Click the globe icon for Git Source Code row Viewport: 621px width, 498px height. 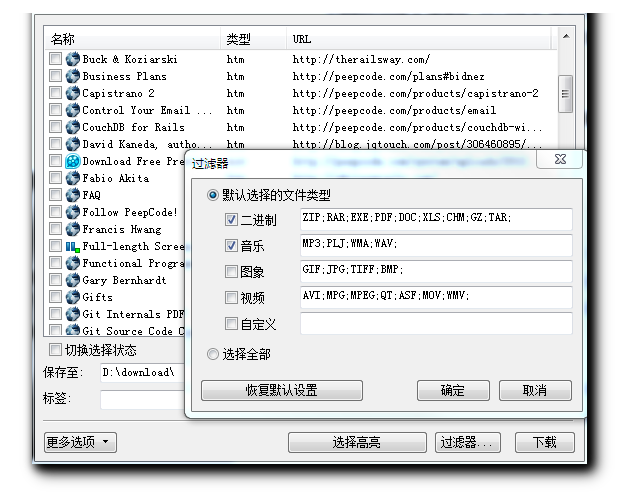coord(73,330)
